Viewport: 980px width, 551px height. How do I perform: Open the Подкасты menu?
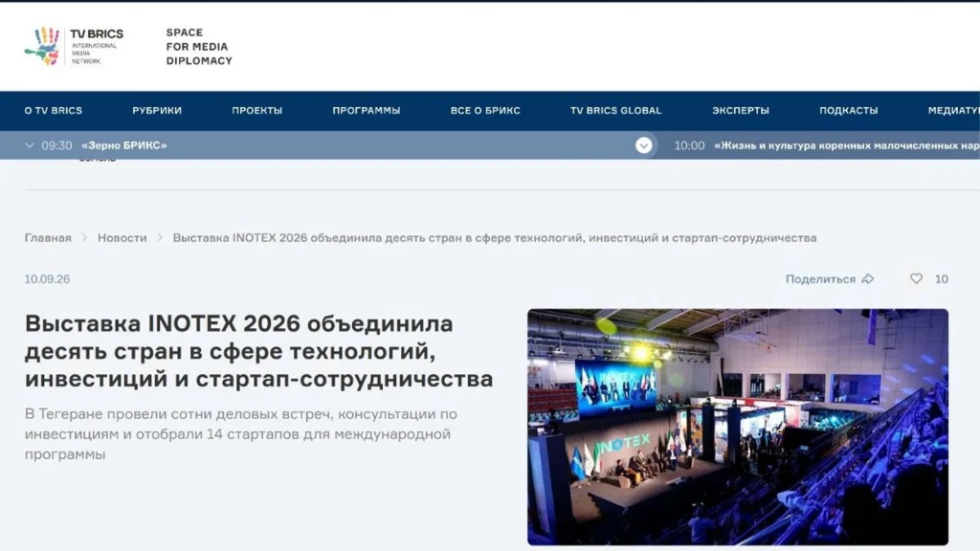pyautogui.click(x=849, y=111)
